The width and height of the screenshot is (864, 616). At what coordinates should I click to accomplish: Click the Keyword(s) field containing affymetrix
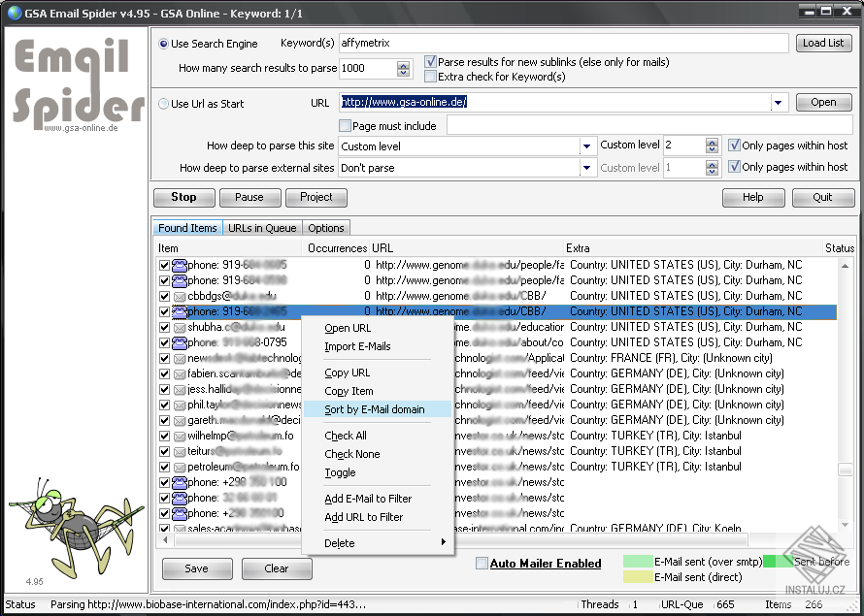tap(485, 43)
